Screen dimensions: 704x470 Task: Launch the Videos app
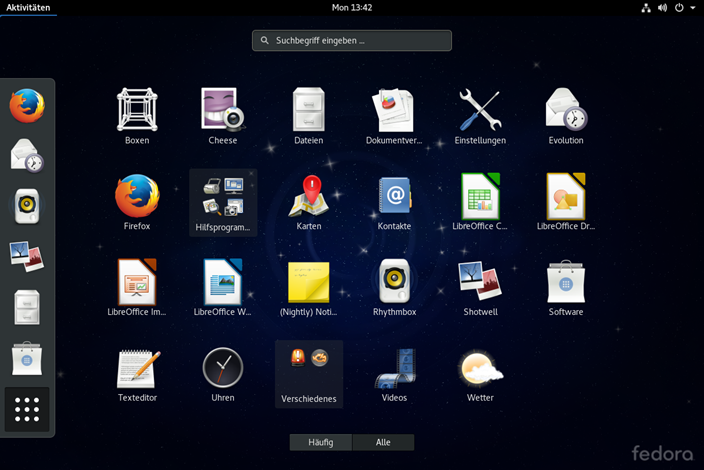[394, 373]
